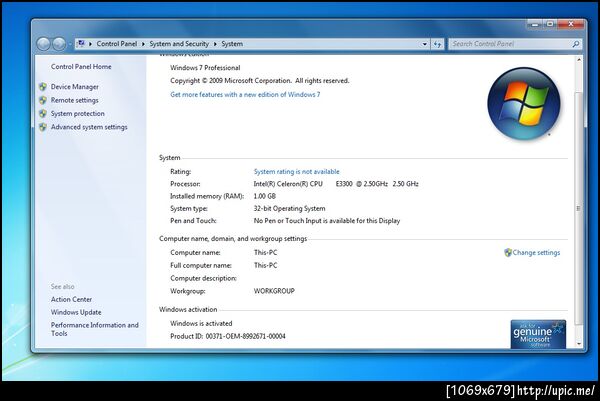
Task: Select WORKGROUP value
Action: click(274, 291)
